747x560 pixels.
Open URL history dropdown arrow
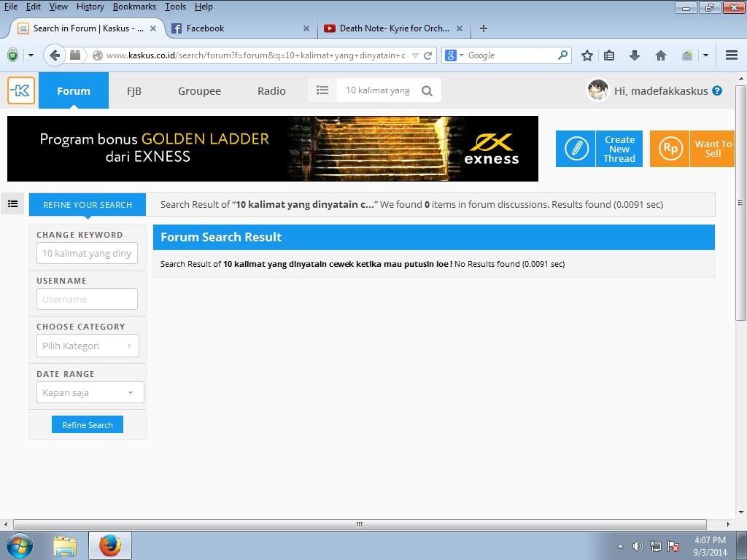pyautogui.click(x=415, y=55)
